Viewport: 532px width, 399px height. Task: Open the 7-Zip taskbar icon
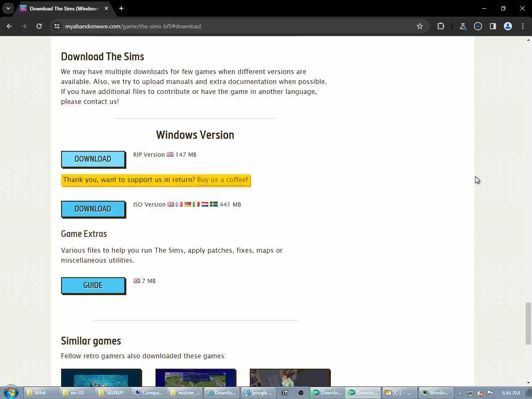(x=285, y=393)
